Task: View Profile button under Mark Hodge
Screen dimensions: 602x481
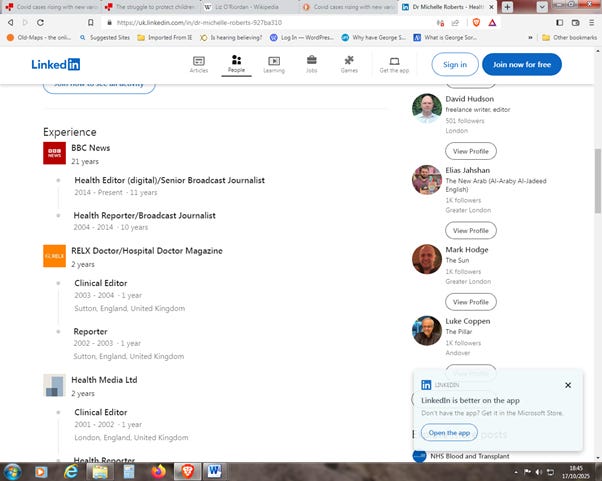Action: (x=471, y=302)
